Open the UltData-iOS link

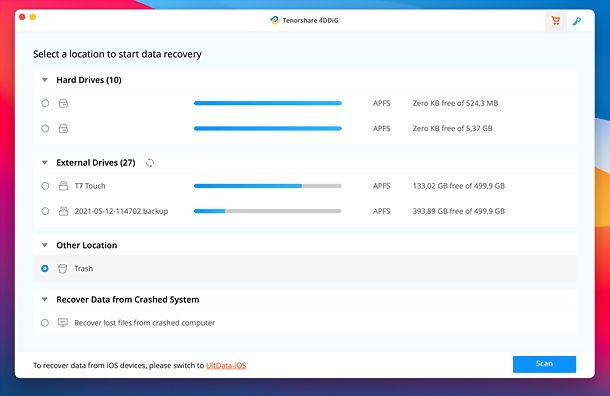(x=226, y=365)
